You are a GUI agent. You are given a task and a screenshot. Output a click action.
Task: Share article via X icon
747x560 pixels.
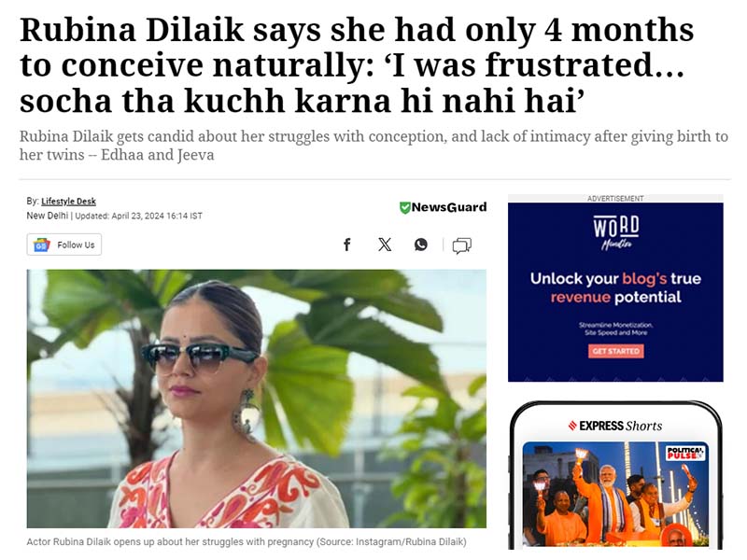pos(385,245)
